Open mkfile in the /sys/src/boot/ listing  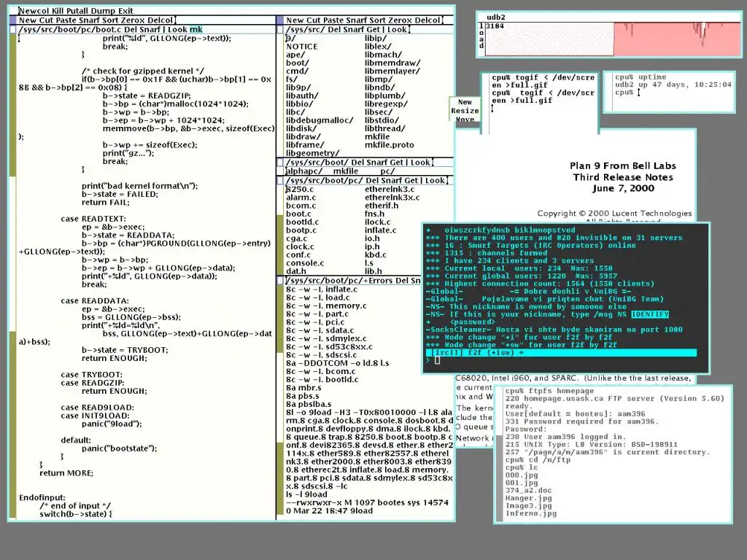click(x=345, y=171)
